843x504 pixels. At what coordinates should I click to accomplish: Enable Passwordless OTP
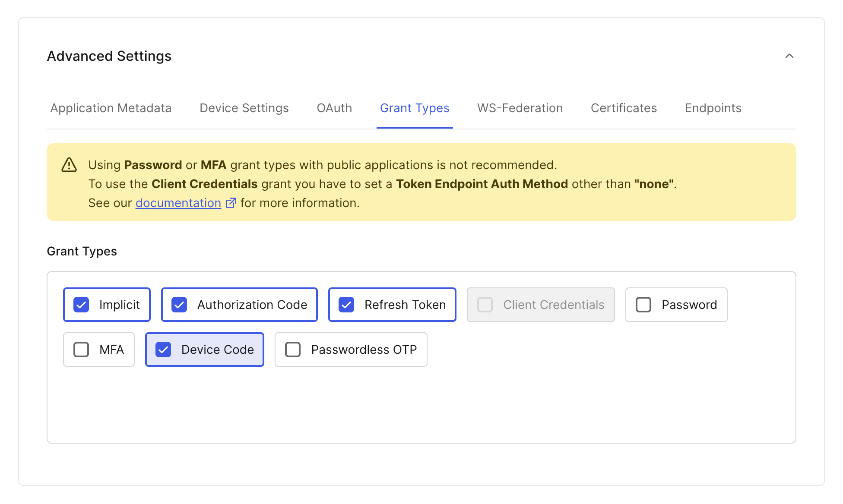(293, 350)
